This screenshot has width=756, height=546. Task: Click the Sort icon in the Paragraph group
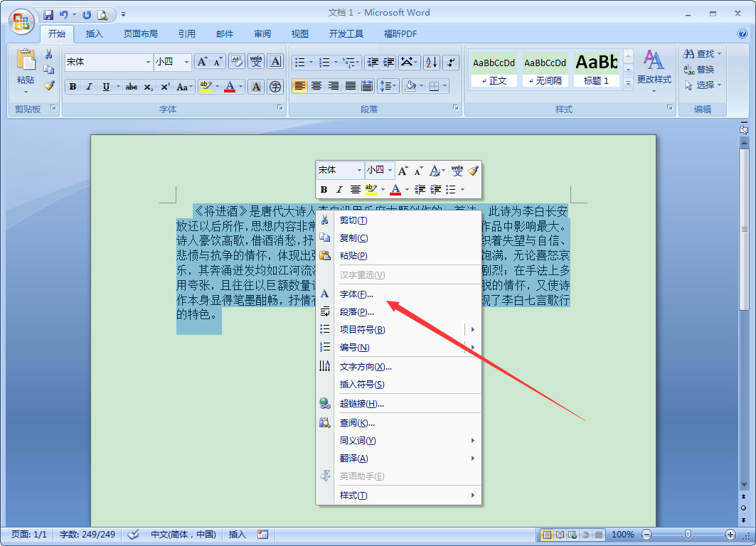tap(432, 63)
